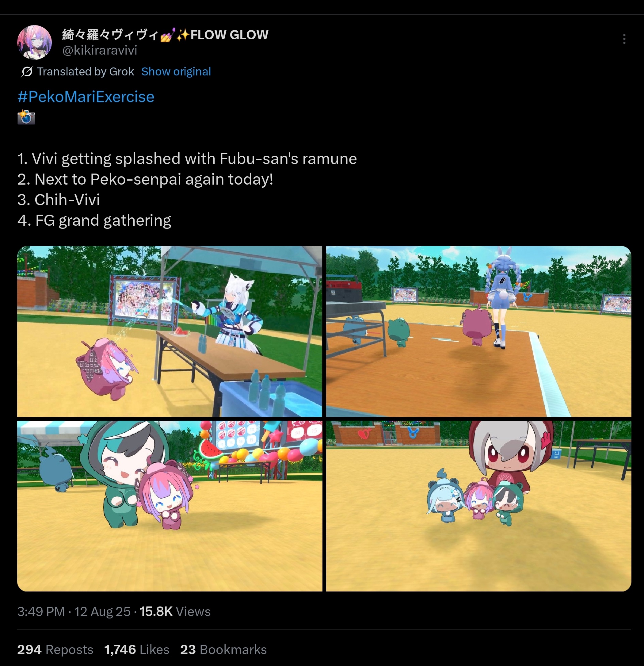Open the 3:49 PM timestamp link
This screenshot has height=666, width=644.
point(41,611)
